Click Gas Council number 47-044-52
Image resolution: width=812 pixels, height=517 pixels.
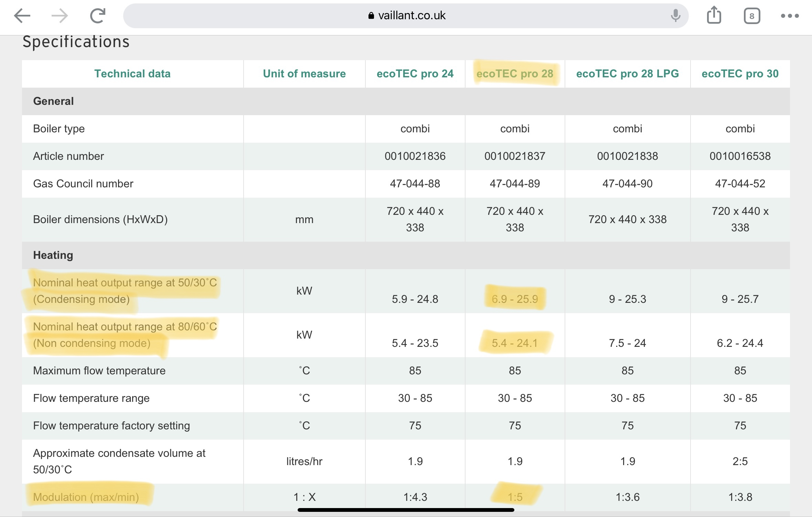coord(740,184)
